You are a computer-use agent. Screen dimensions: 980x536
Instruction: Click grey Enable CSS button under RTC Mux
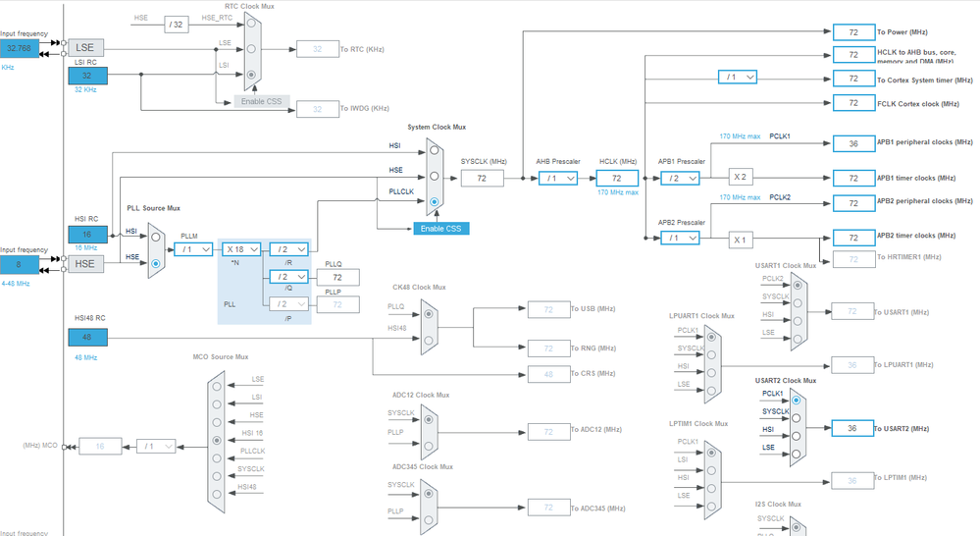[x=261, y=101]
